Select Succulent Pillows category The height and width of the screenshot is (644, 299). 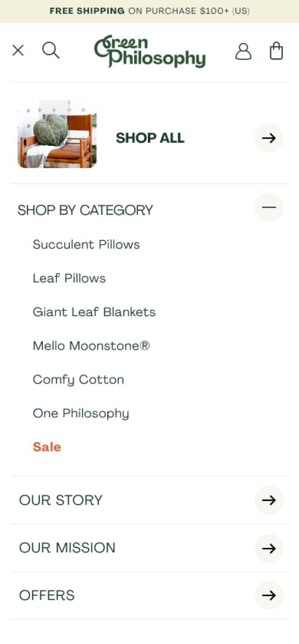pos(86,245)
